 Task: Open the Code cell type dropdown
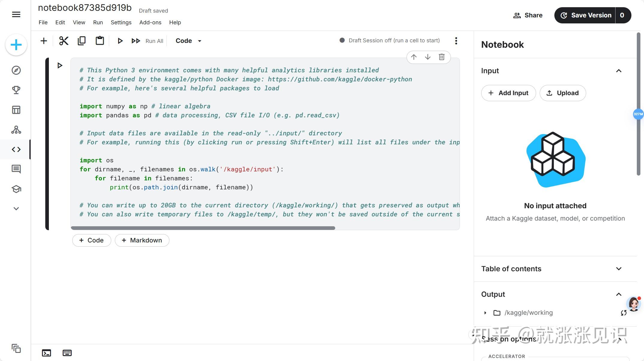click(188, 41)
